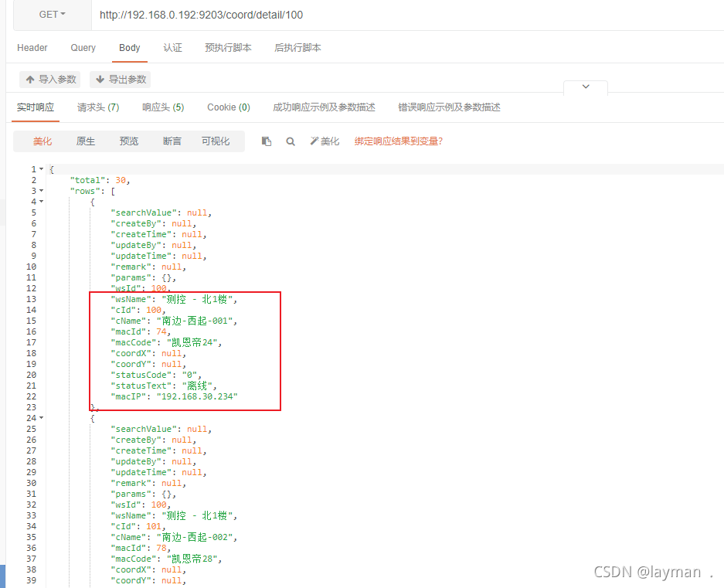The image size is (724, 588).
Task: Click the search magnifier icon
Action: [x=291, y=141]
